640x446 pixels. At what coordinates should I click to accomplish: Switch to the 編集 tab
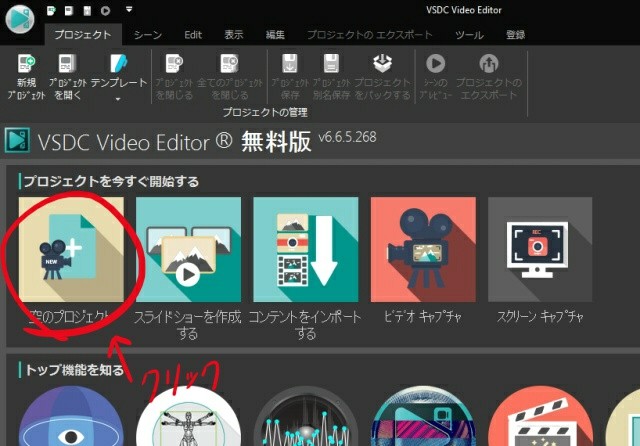click(x=275, y=35)
